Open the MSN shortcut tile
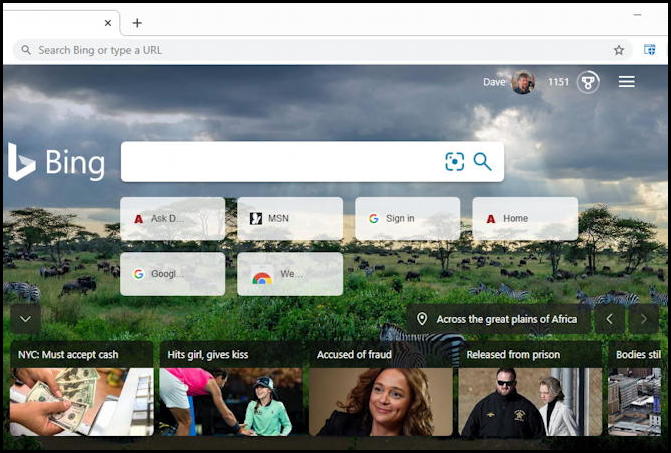The image size is (671, 453). coord(290,219)
